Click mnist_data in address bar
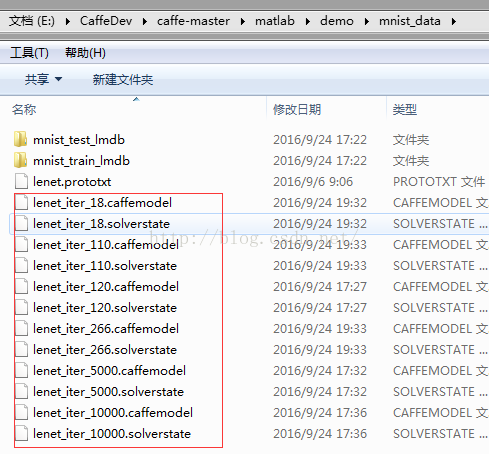489x454 pixels. (x=410, y=21)
